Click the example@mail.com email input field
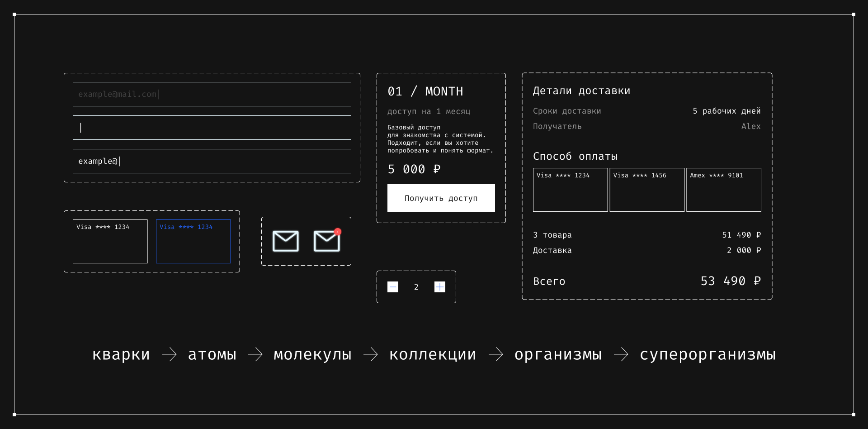This screenshot has width=868, height=429. [212, 94]
